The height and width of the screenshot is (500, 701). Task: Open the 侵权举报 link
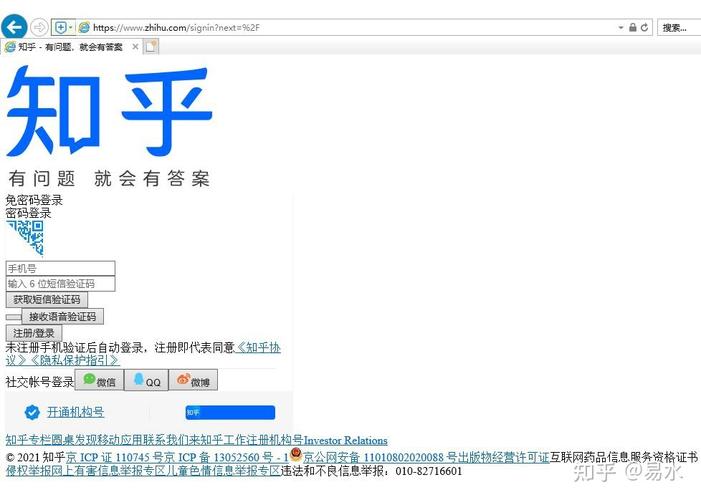point(28,470)
